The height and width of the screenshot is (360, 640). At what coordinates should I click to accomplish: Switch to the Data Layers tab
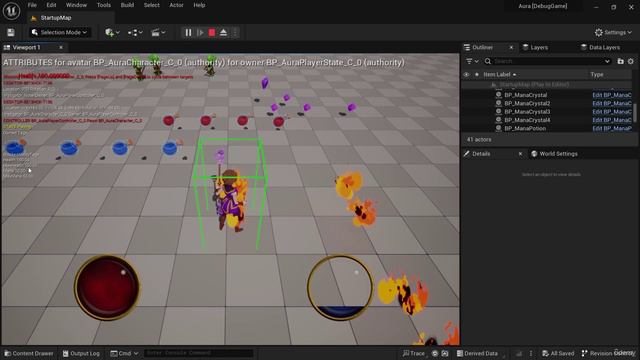pos(600,48)
